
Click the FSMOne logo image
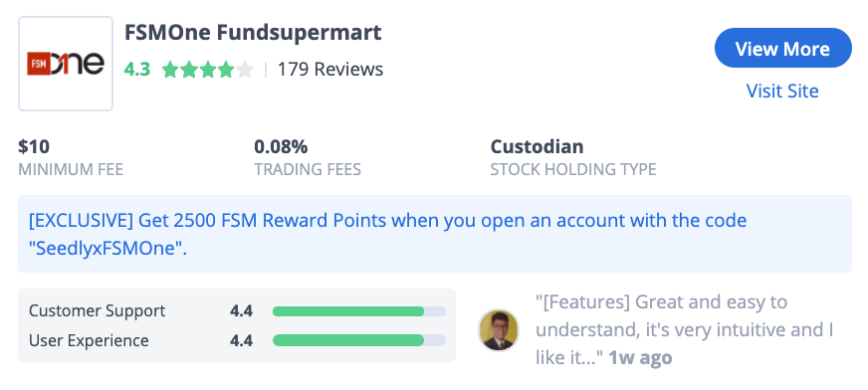pyautogui.click(x=66, y=64)
